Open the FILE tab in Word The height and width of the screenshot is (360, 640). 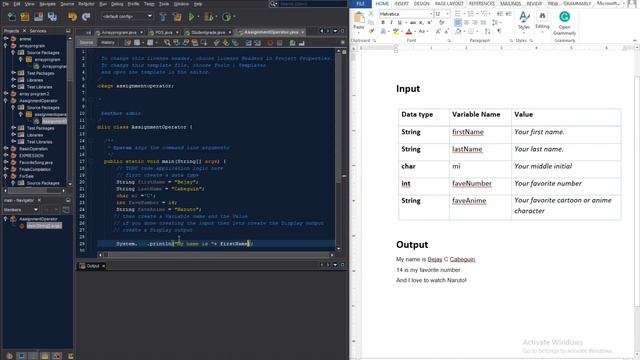pyautogui.click(x=360, y=4)
